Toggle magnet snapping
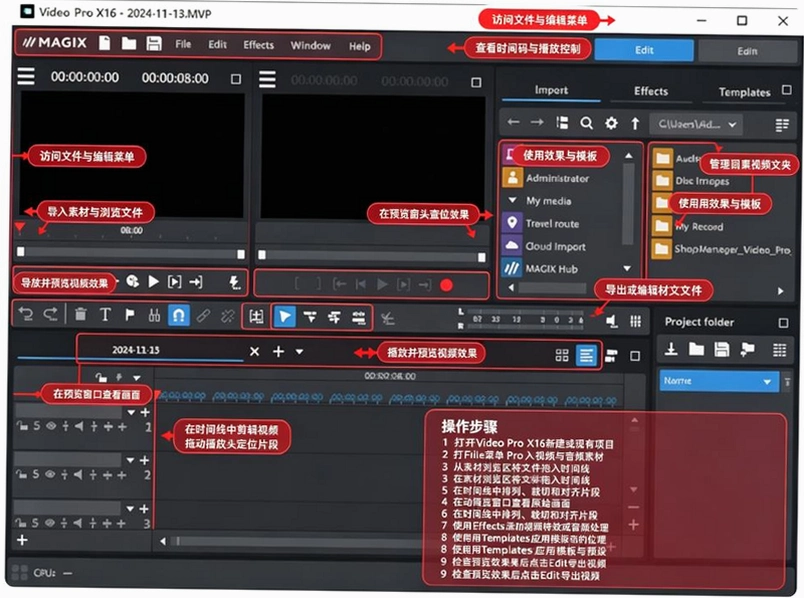 [x=179, y=315]
